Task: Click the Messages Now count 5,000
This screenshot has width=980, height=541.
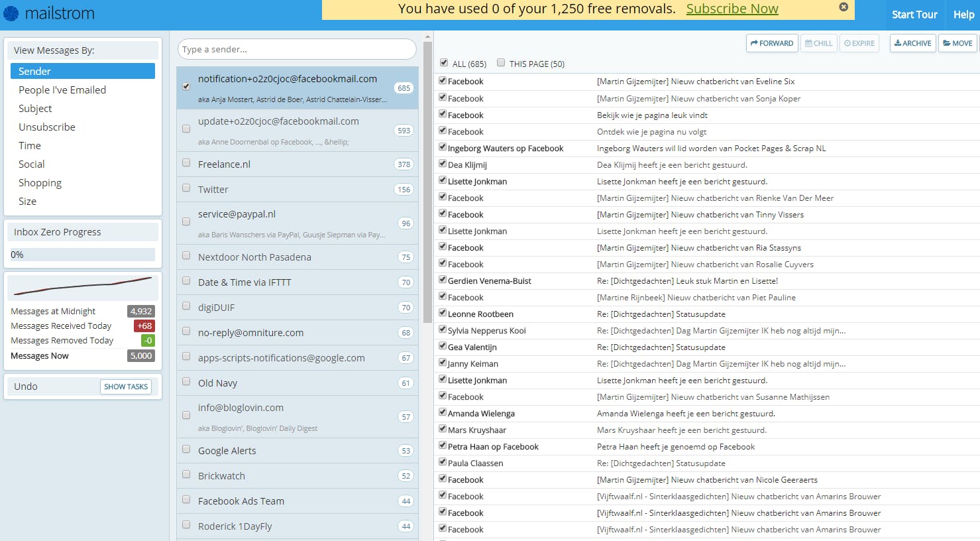Action: click(x=141, y=356)
